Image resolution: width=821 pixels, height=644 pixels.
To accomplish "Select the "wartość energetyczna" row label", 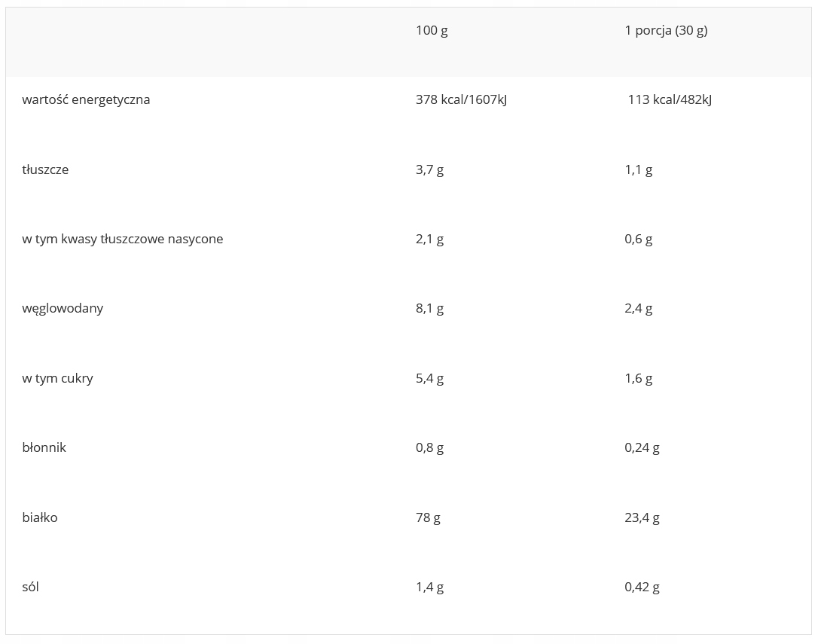I will coord(86,100).
